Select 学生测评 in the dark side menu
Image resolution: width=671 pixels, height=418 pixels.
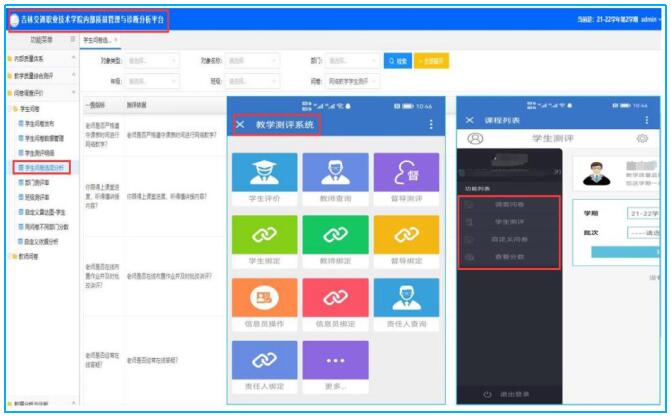pos(510,221)
